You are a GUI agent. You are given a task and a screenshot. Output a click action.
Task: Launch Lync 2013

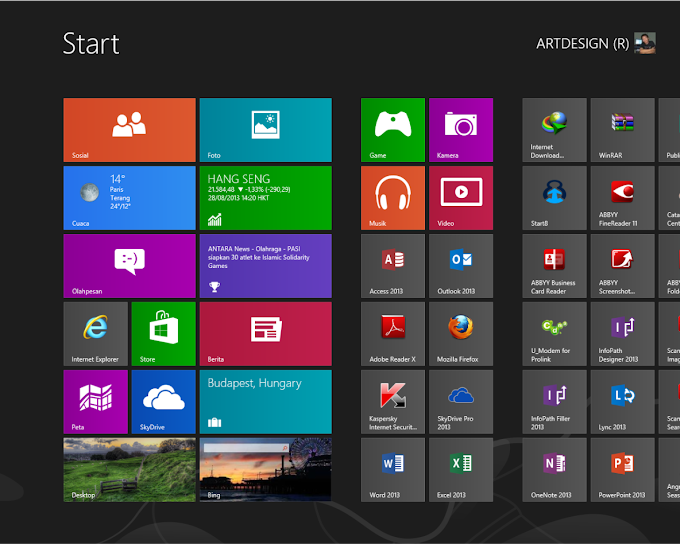click(x=622, y=402)
